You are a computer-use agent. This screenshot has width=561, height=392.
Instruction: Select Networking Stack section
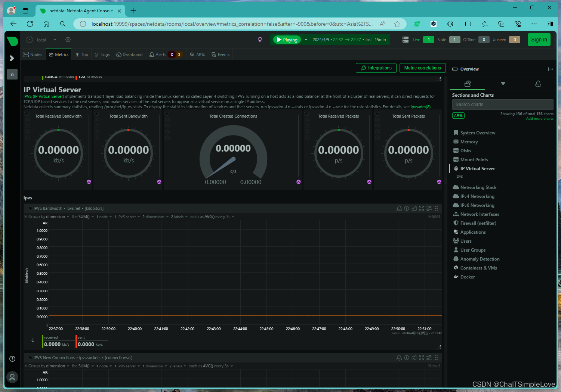[x=478, y=187]
